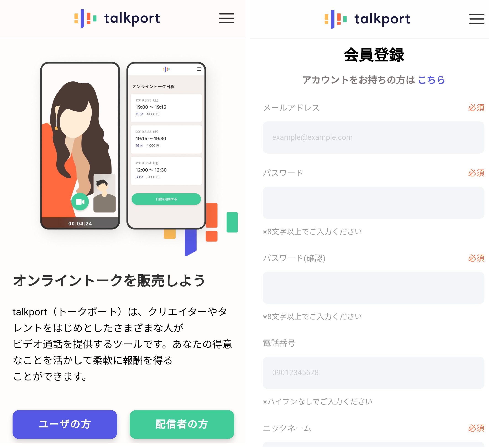The width and height of the screenshot is (489, 448).
Task: Click the small talkport logo in phone mockup
Action: pyautogui.click(x=166, y=69)
